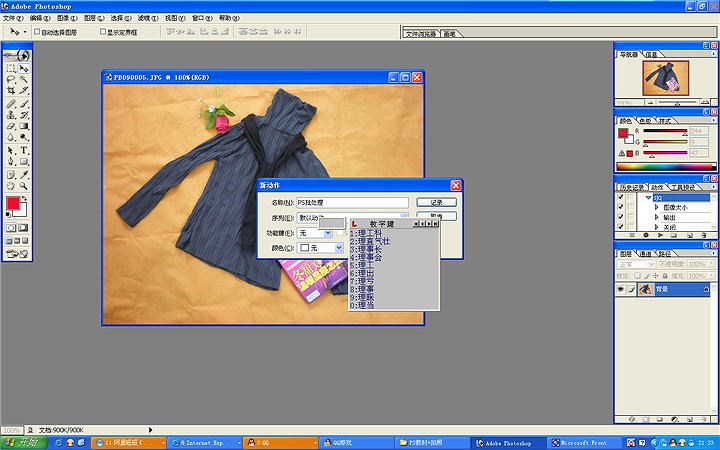720x450 pixels.
Task: Hide the 背景 layer using eye icon
Action: (x=621, y=289)
